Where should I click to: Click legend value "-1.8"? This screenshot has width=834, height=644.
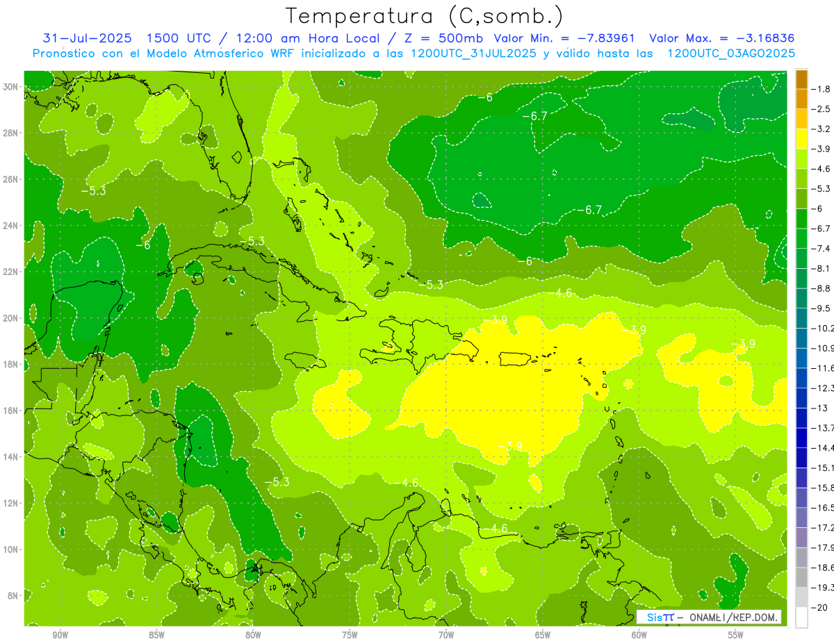(821, 89)
